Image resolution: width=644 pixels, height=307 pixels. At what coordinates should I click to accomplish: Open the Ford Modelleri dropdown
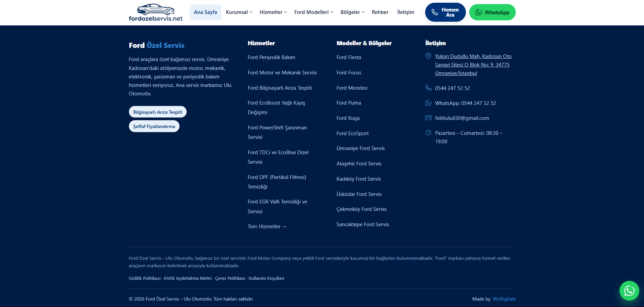click(314, 12)
